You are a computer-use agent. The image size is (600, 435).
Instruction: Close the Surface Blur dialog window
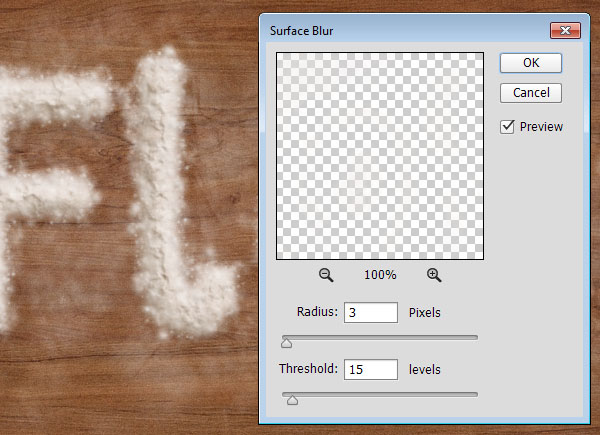[x=567, y=29]
